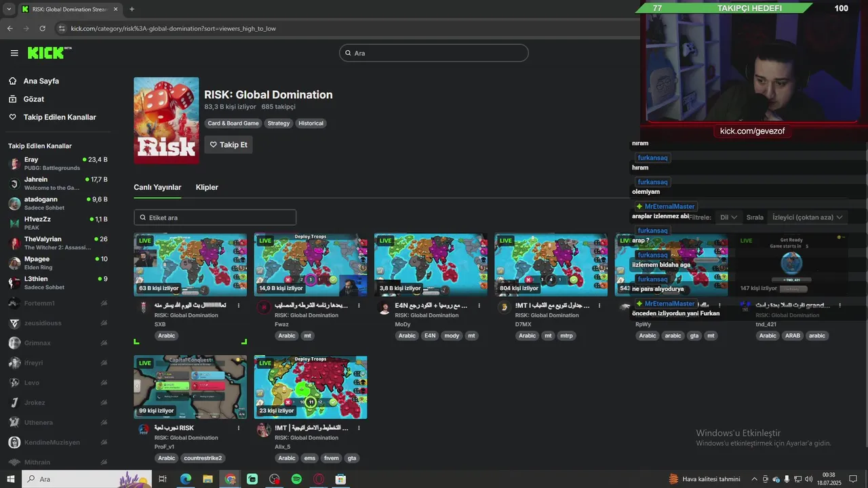Select the E4N tag on MoDy's stream
The image size is (868, 488).
pyautogui.click(x=429, y=335)
